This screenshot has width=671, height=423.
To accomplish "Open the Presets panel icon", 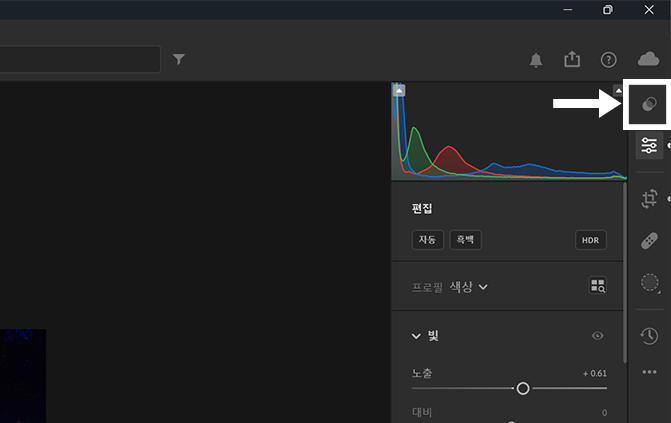I will tap(649, 103).
